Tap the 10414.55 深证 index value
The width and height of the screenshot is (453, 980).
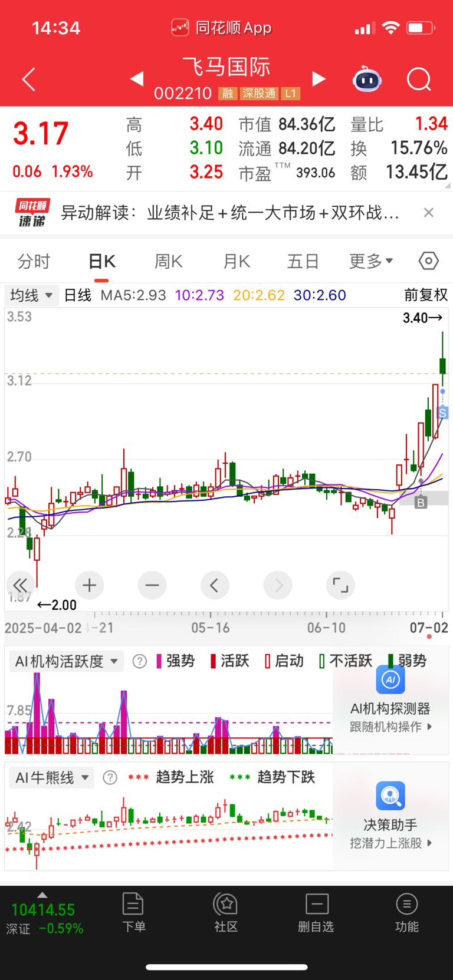(43, 910)
